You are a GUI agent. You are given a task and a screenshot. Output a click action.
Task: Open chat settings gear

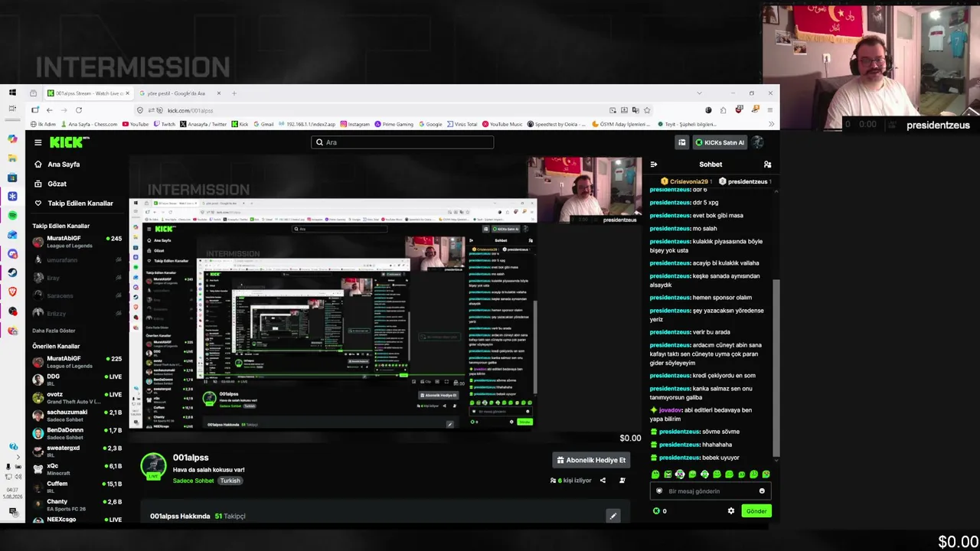(730, 511)
